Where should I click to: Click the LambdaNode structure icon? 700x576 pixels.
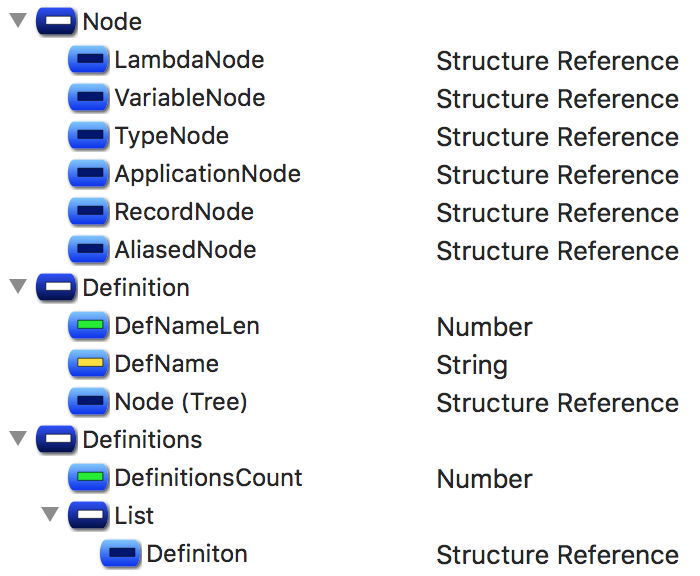coord(88,61)
